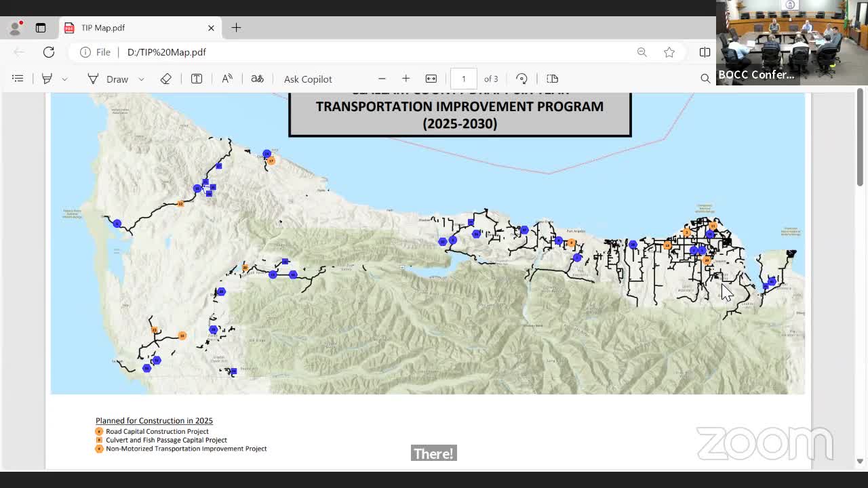Rotate the PDF page
The width and height of the screenshot is (868, 488).
point(521,79)
